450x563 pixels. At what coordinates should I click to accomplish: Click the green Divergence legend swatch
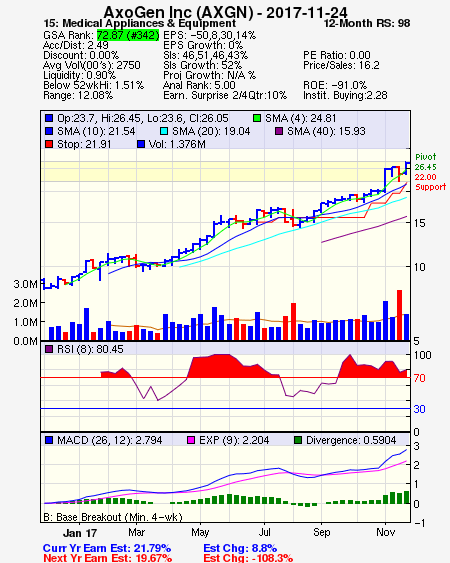pyautogui.click(x=298, y=440)
